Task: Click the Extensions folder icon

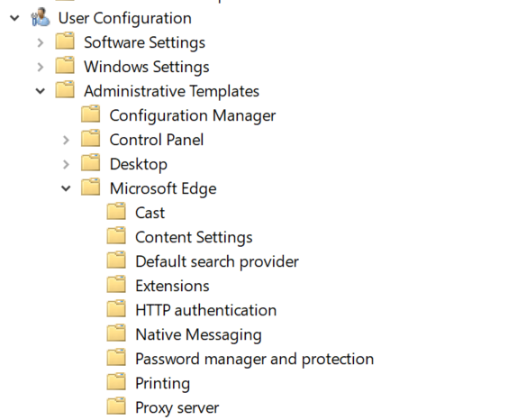Action: click(116, 285)
